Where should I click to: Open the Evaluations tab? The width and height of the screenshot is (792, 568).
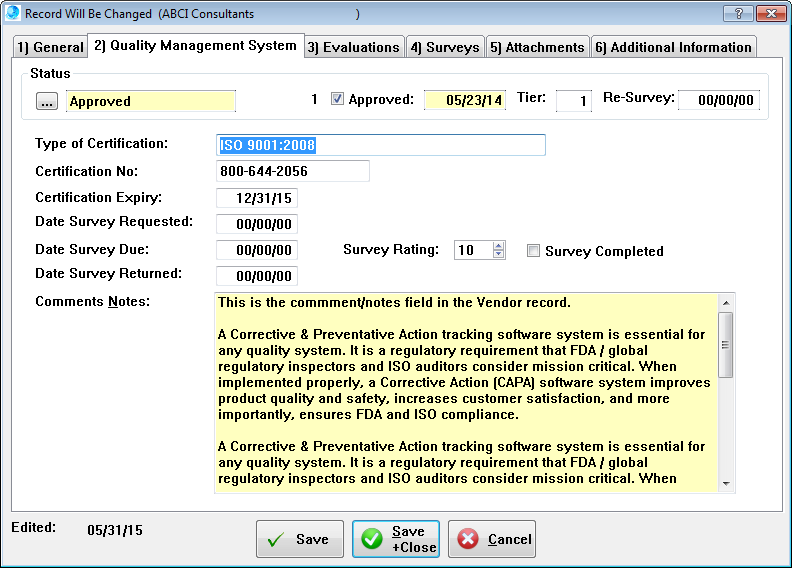coord(353,47)
